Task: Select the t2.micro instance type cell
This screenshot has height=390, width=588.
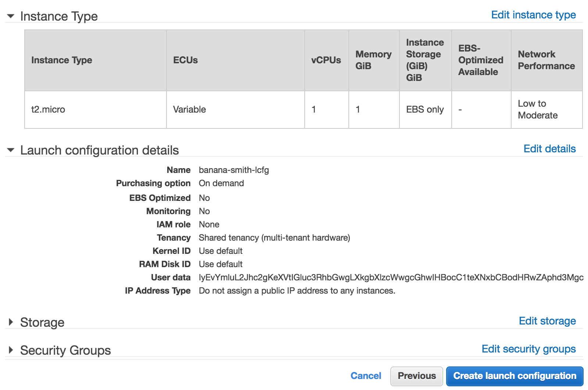Action: (96, 110)
